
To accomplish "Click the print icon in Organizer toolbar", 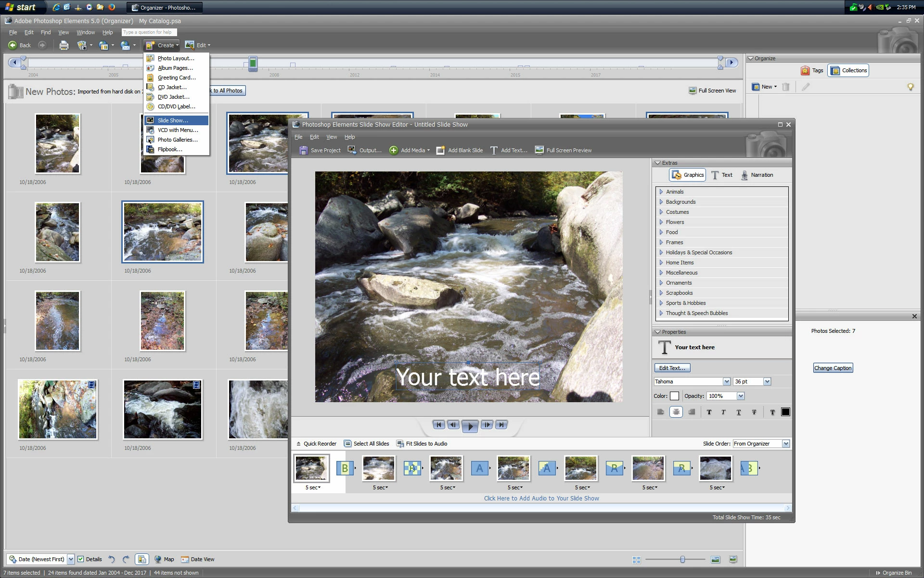I will pyautogui.click(x=64, y=45).
